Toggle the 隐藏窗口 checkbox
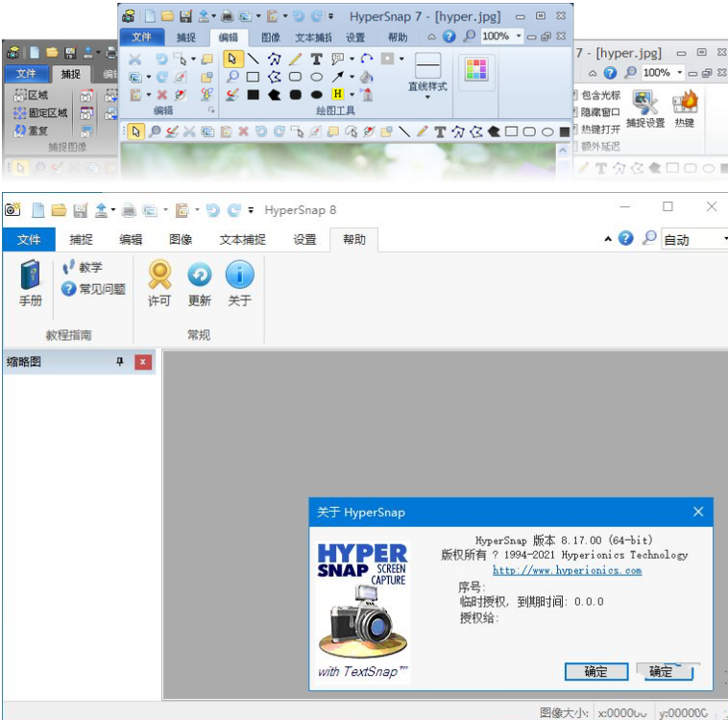Viewport: 728px width, 720px height. pos(576,112)
